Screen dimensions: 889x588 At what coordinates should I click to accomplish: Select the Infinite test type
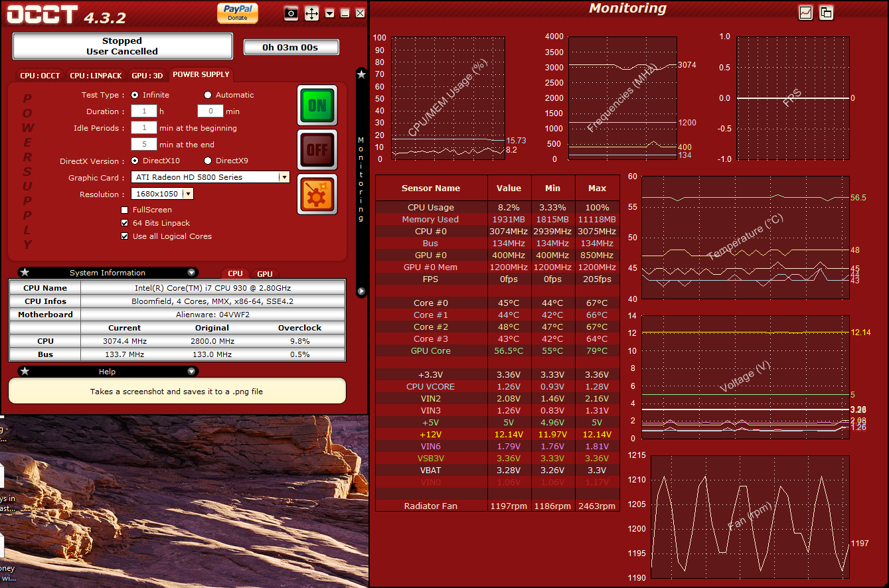(135, 95)
